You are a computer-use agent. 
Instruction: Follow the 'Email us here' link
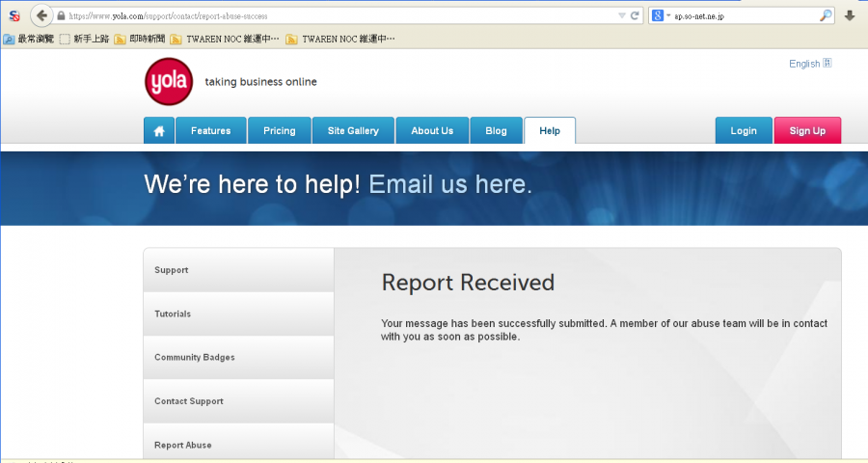449,184
